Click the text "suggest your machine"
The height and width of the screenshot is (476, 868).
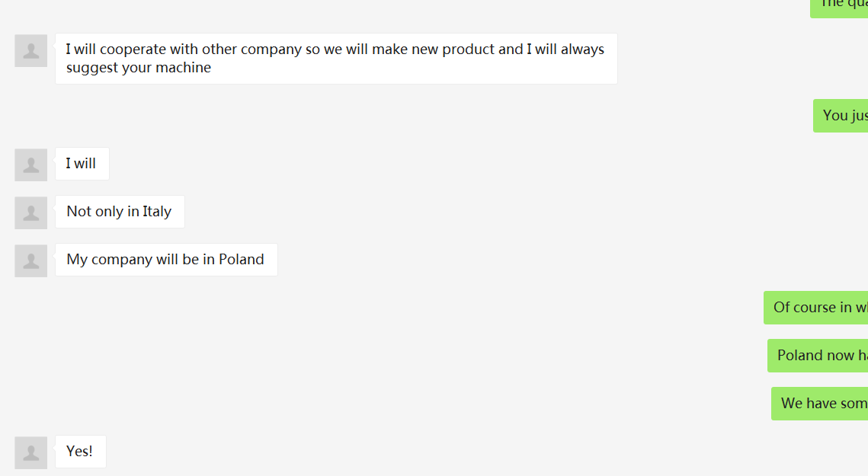[x=138, y=68]
